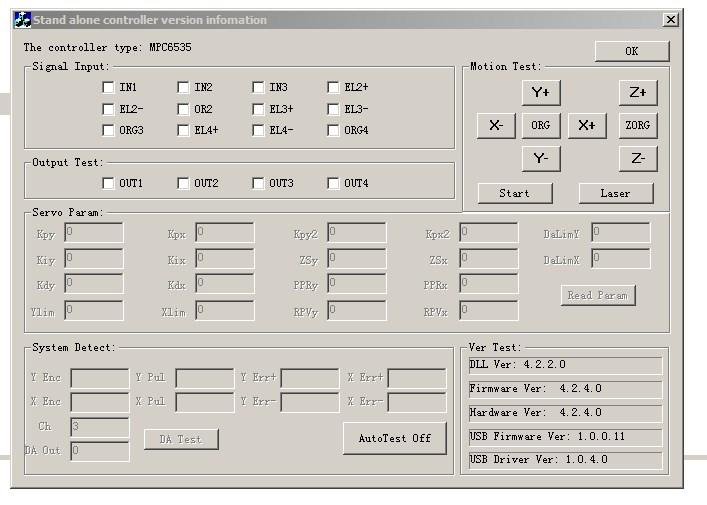Click the ORG home button

pyautogui.click(x=540, y=125)
